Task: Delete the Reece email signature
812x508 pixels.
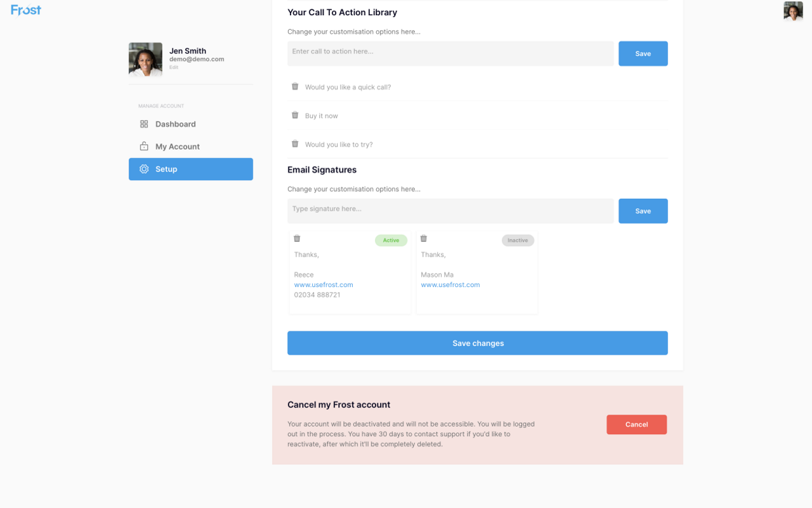Action: (297, 239)
